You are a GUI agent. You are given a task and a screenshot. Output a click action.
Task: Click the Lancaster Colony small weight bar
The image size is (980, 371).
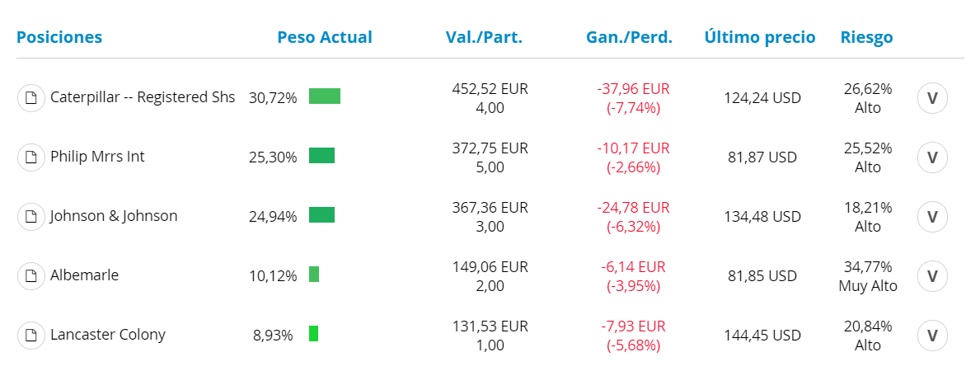tap(313, 333)
